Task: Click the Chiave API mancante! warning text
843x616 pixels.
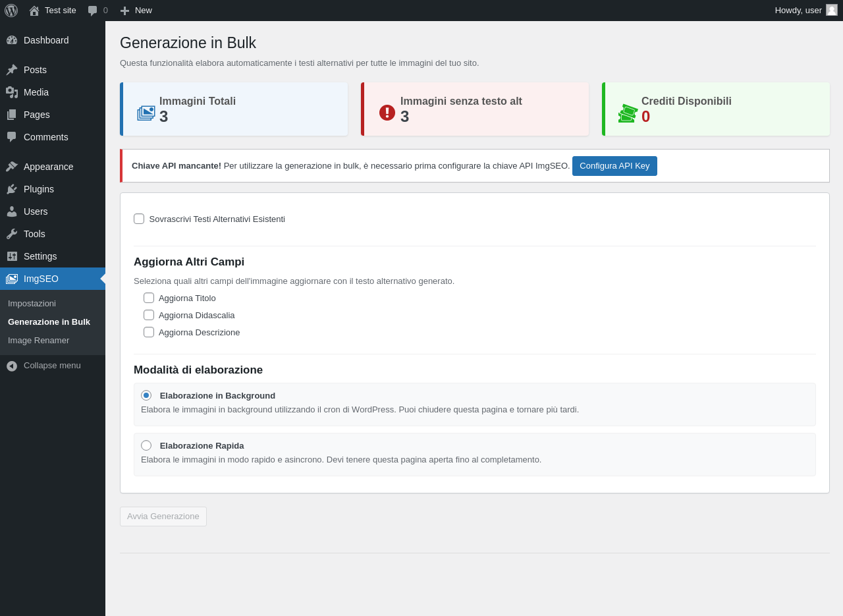Action: coord(177,166)
